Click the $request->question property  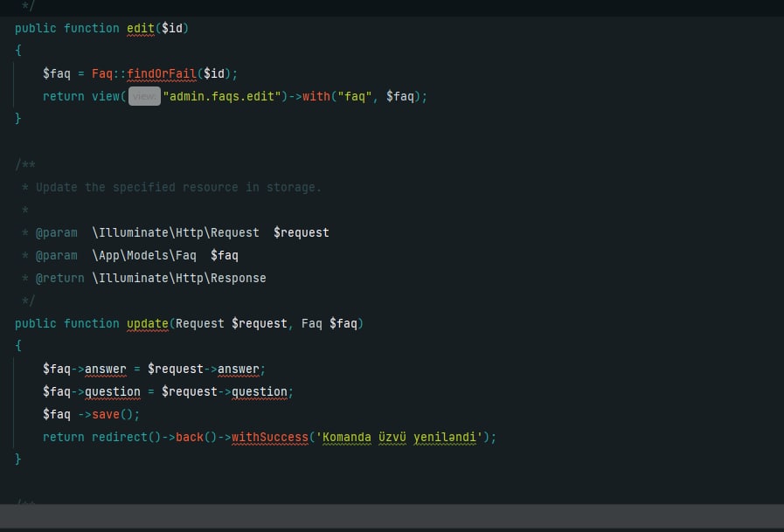[x=260, y=391]
